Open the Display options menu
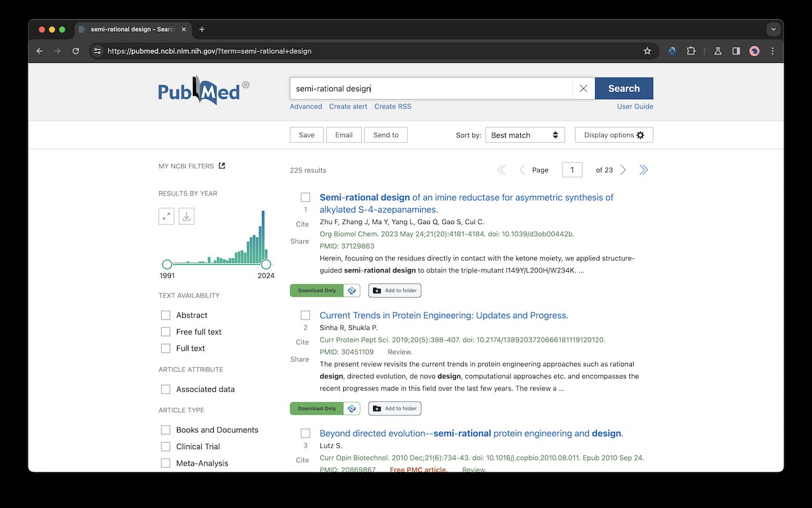The width and height of the screenshot is (812, 508). pyautogui.click(x=614, y=135)
